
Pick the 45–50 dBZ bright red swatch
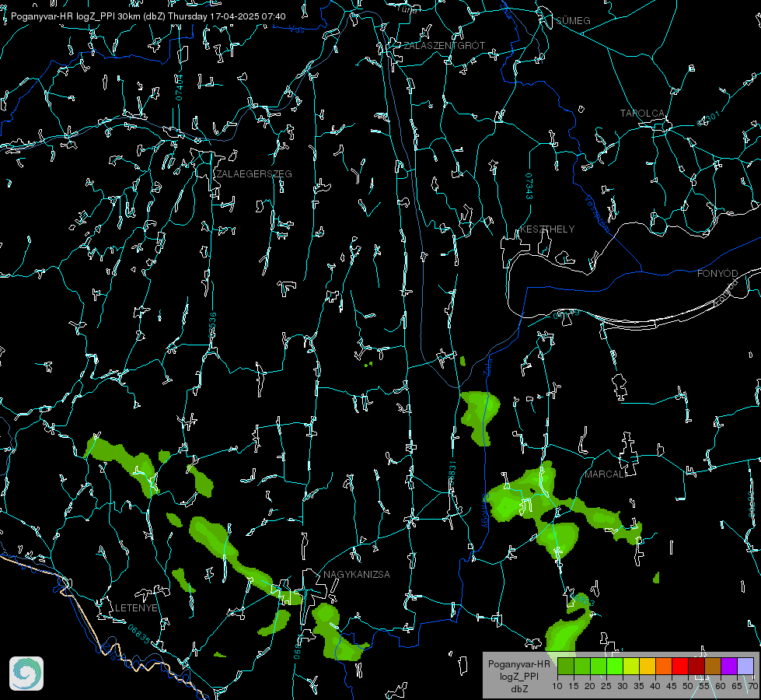pos(680,666)
